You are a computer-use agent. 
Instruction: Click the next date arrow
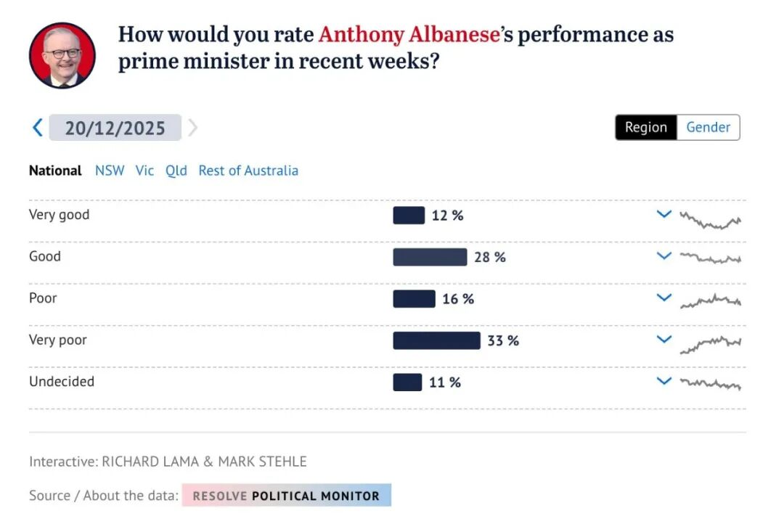click(x=192, y=128)
